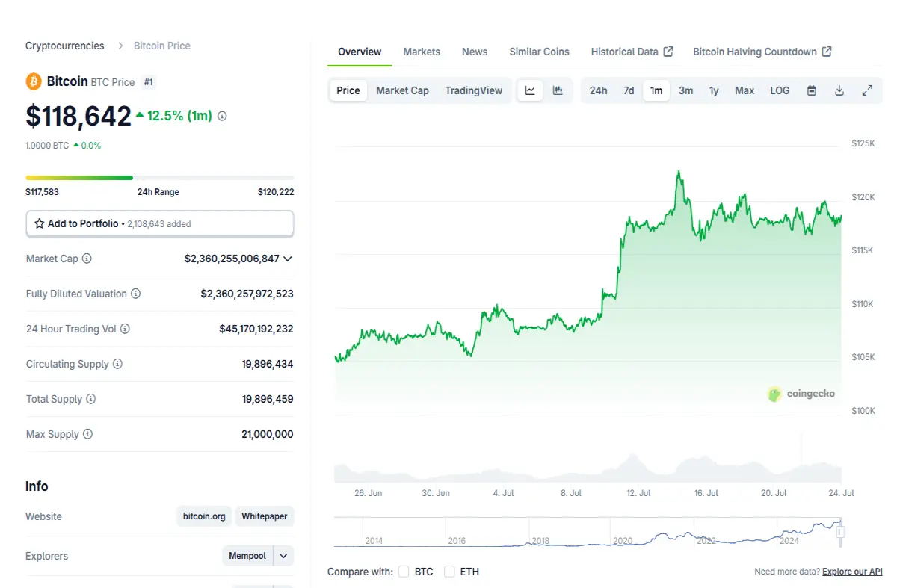Open the Historical Data tab
Viewport: 897px width, 588px height.
tap(632, 52)
